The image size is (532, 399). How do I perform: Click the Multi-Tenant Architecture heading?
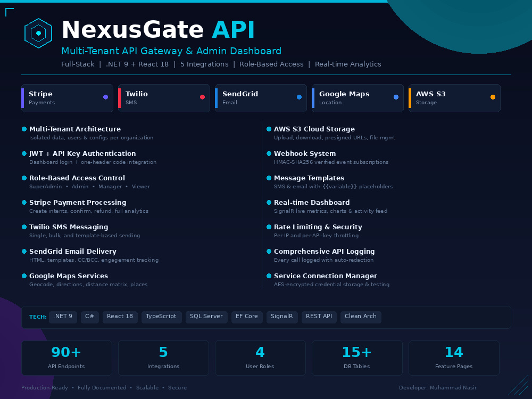(75, 129)
